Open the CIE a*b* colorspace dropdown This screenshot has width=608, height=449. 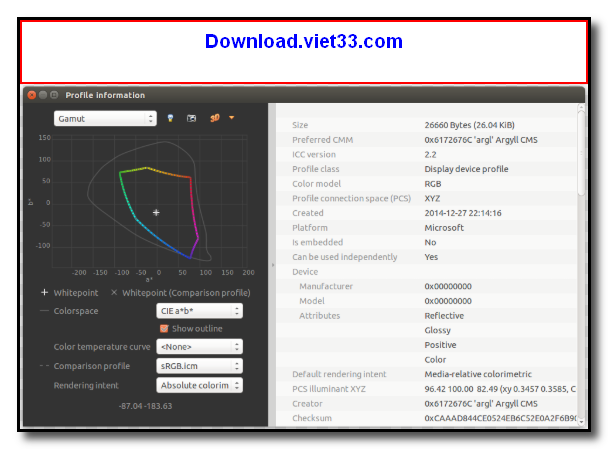[x=199, y=311]
